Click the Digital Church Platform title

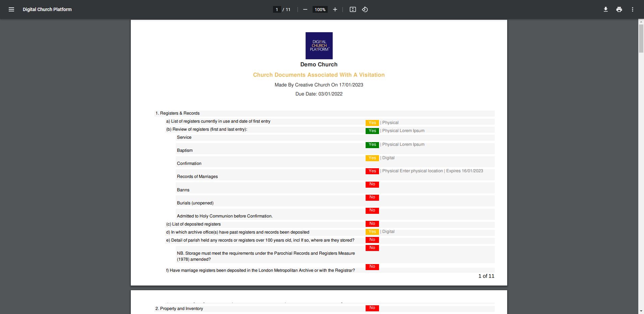coord(47,9)
